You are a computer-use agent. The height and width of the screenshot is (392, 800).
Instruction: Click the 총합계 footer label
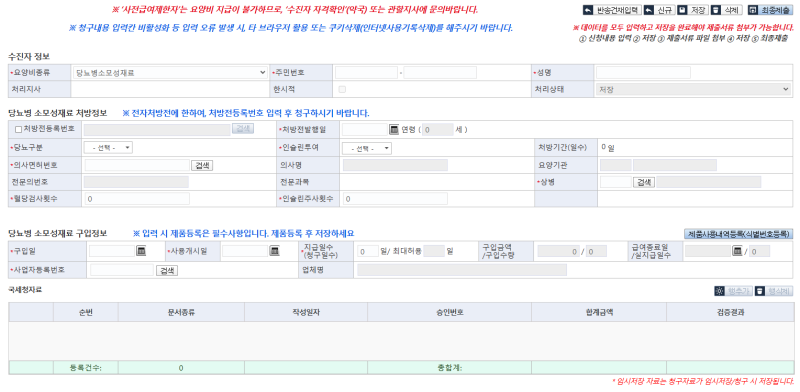pyautogui.click(x=449, y=368)
